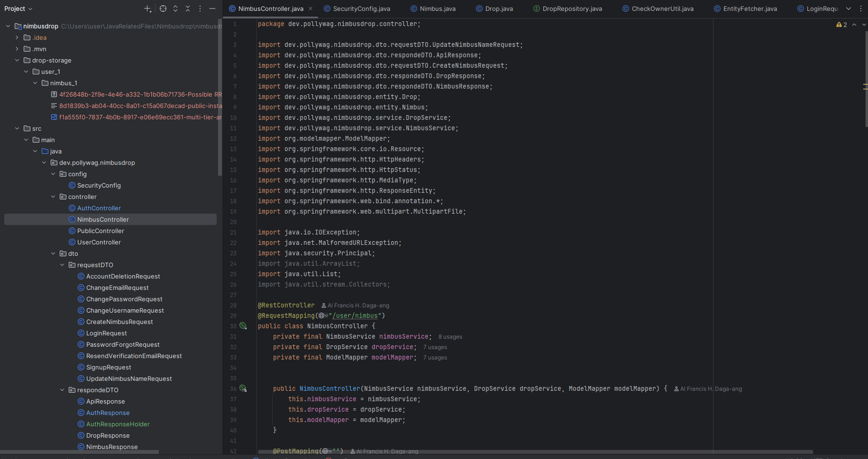Click the Expand All icon in Project panel
868x459 pixels.
pos(175,9)
